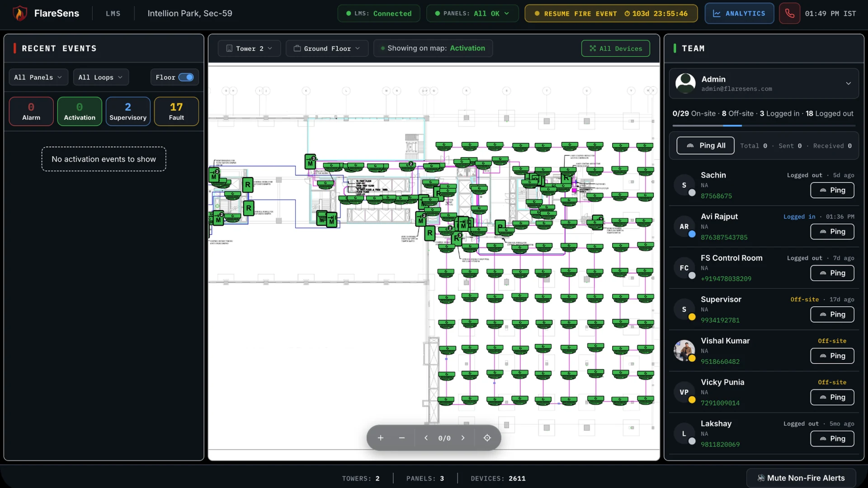
Task: Expand the Admin account chevron
Action: click(848, 84)
